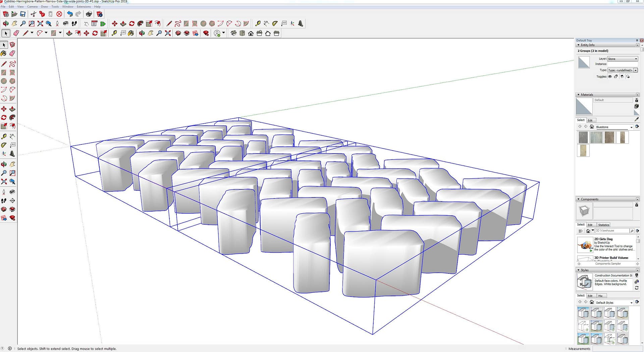Image resolution: width=644 pixels, height=352 pixels.
Task: Pick the Make Component tool in left toolbar
Action: (x=12, y=45)
